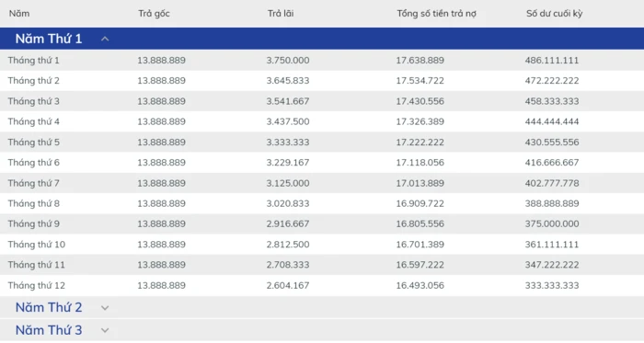
Task: Select the Tháng thứ 1 row label
Action: (x=34, y=61)
